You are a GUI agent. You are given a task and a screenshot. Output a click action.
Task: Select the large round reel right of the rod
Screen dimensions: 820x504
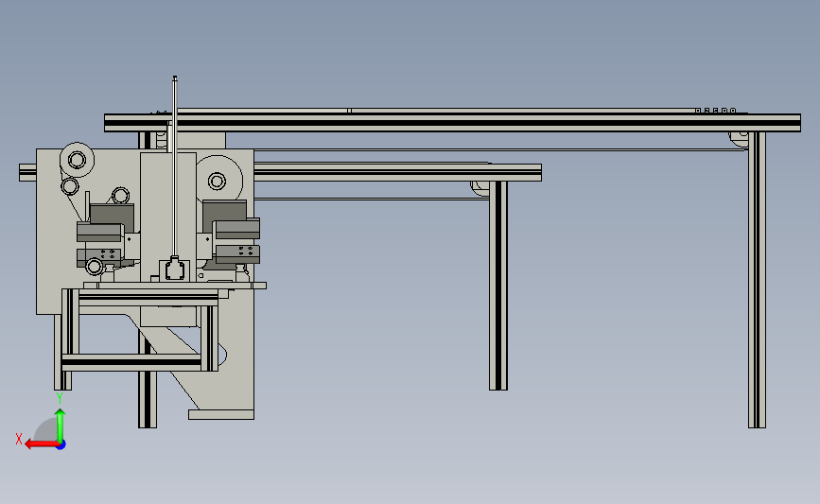(218, 181)
